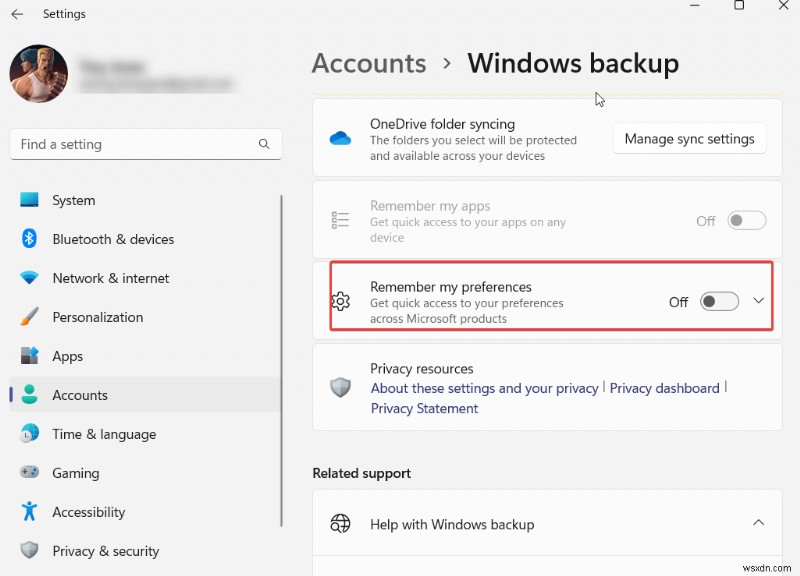Click Accounts in the breadcrumb

tap(369, 64)
